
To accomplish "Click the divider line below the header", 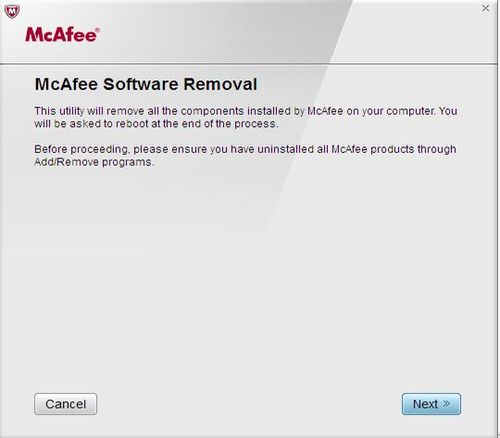I will click(249, 63).
